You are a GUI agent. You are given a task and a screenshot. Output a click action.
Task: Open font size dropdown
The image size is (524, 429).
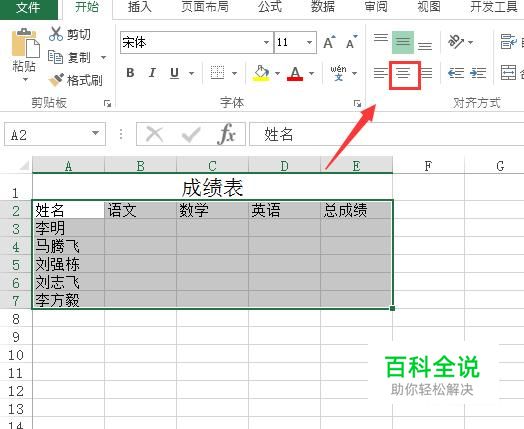(309, 42)
